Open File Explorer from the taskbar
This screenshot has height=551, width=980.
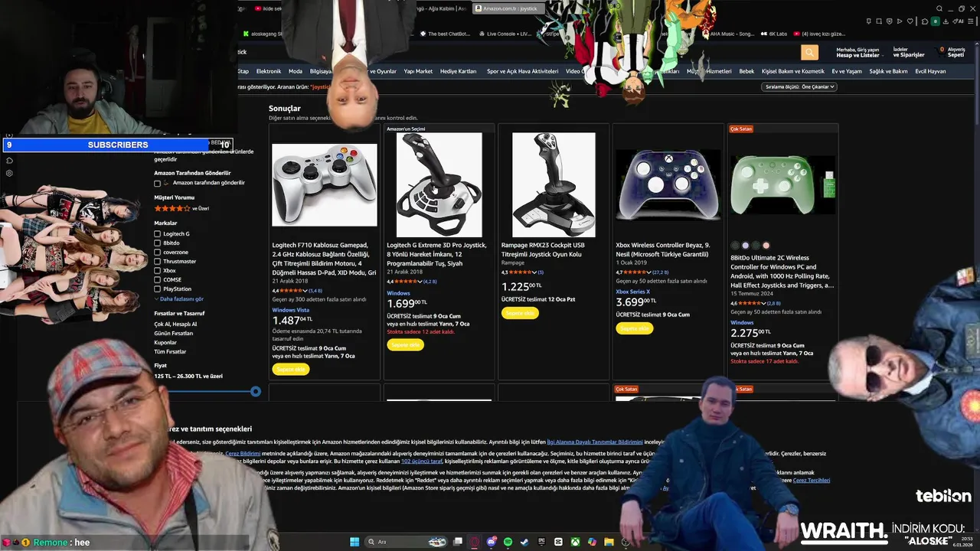tap(609, 542)
